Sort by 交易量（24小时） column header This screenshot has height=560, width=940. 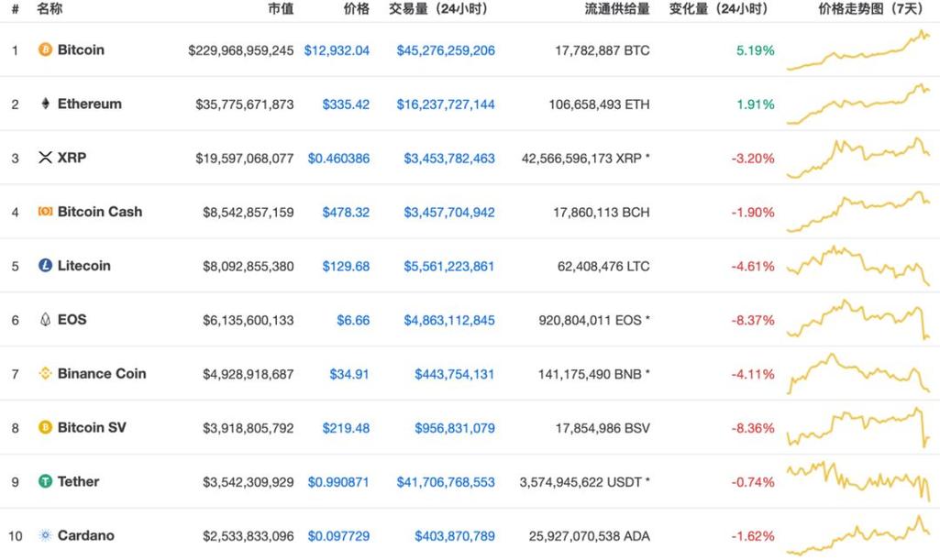[441, 8]
